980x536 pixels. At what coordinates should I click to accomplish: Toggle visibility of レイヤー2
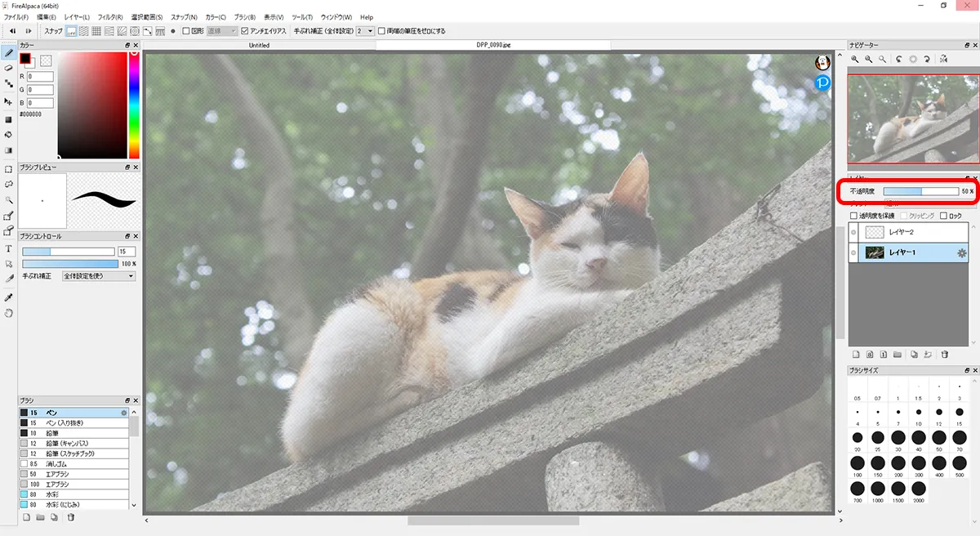tap(854, 233)
